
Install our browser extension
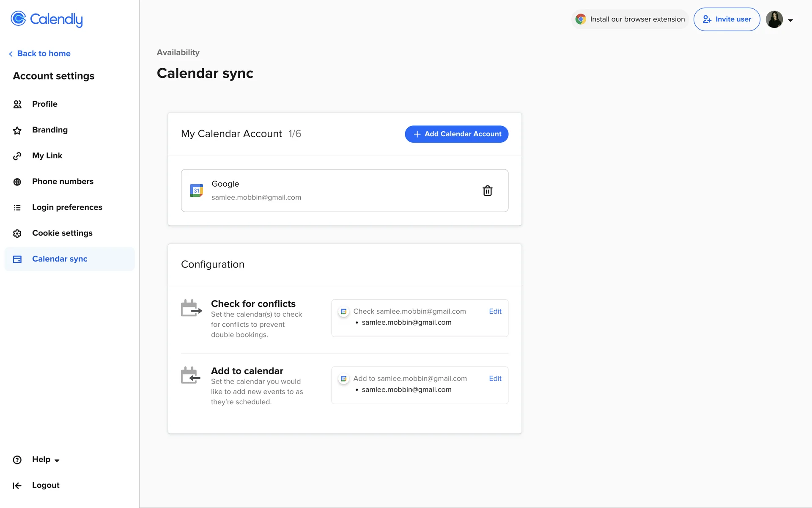click(630, 19)
